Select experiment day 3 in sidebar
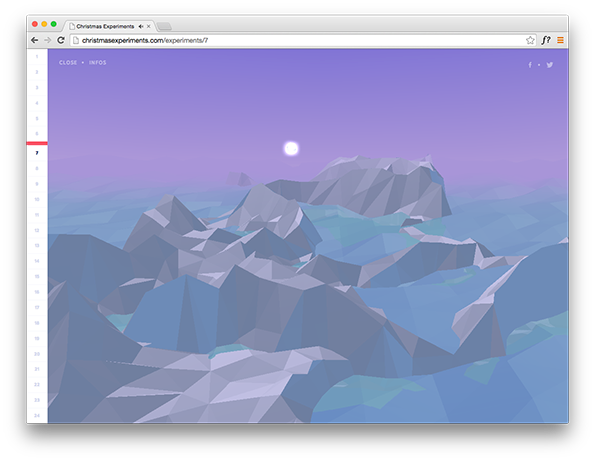The height and width of the screenshot is (461, 595). click(x=37, y=88)
